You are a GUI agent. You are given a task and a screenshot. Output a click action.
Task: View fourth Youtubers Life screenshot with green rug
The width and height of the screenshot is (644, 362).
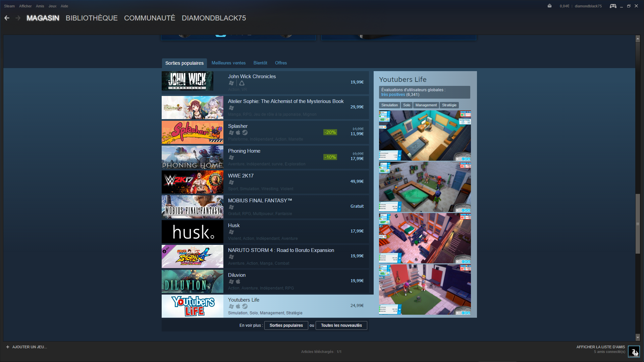[425, 290]
